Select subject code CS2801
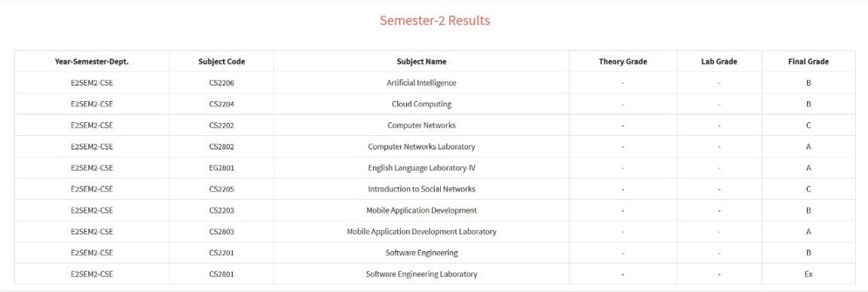Image resolution: width=868 pixels, height=292 pixels. [x=222, y=274]
